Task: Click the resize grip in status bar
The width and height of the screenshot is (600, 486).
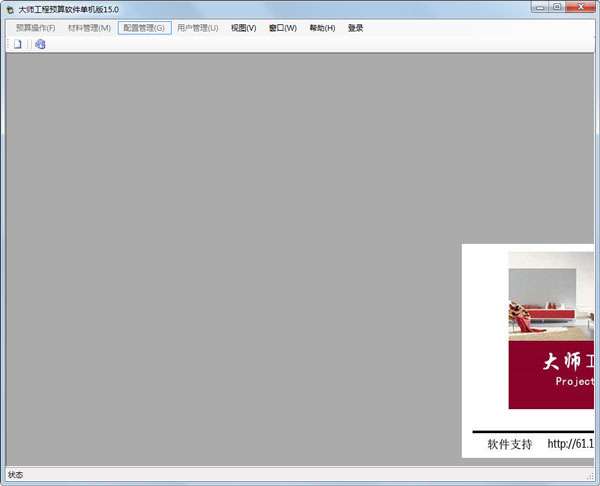Action: [x=590, y=476]
